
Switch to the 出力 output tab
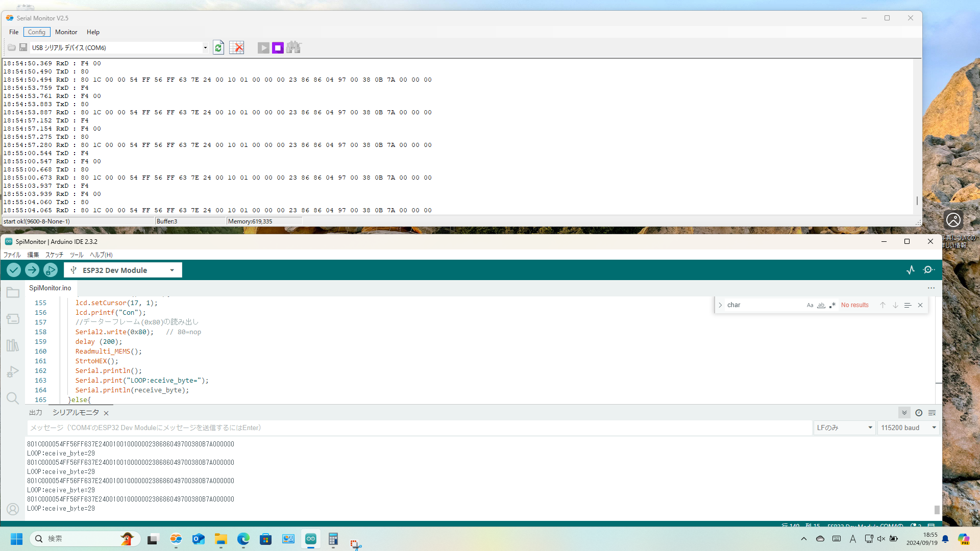pyautogui.click(x=36, y=412)
